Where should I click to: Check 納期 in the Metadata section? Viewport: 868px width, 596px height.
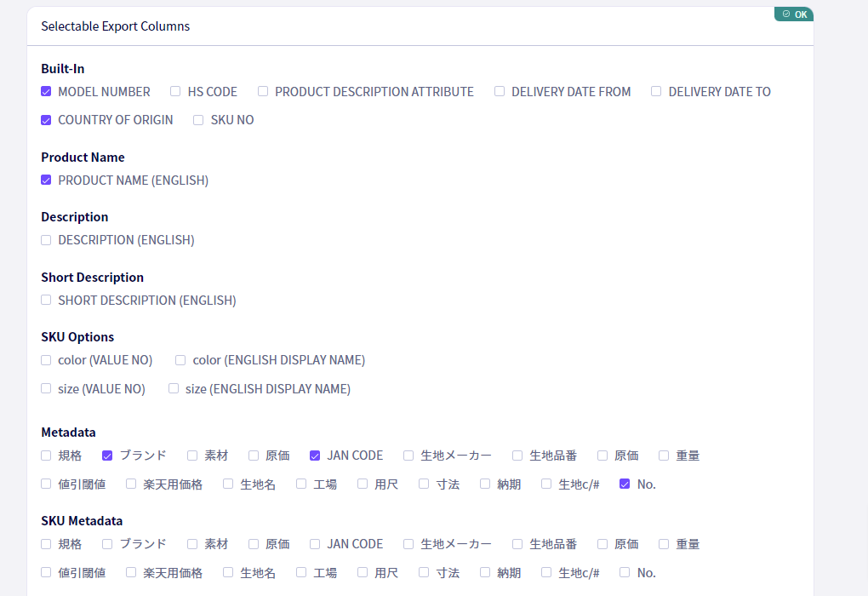pyautogui.click(x=485, y=484)
